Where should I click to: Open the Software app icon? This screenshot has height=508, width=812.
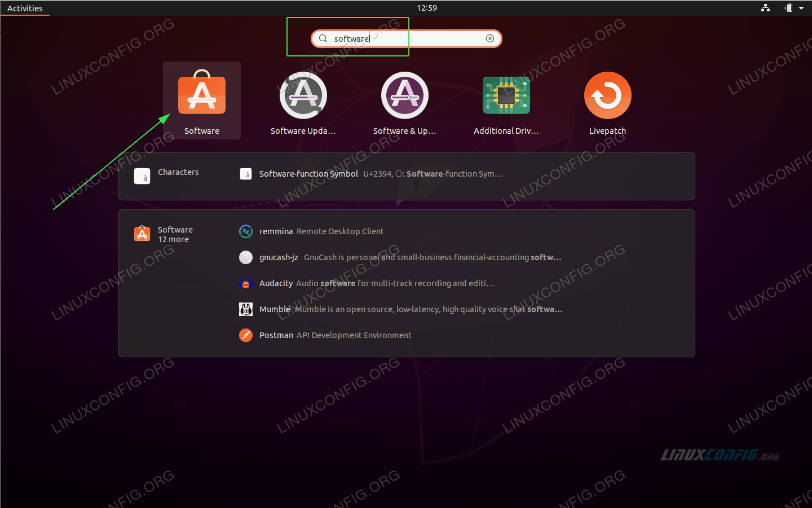point(202,92)
